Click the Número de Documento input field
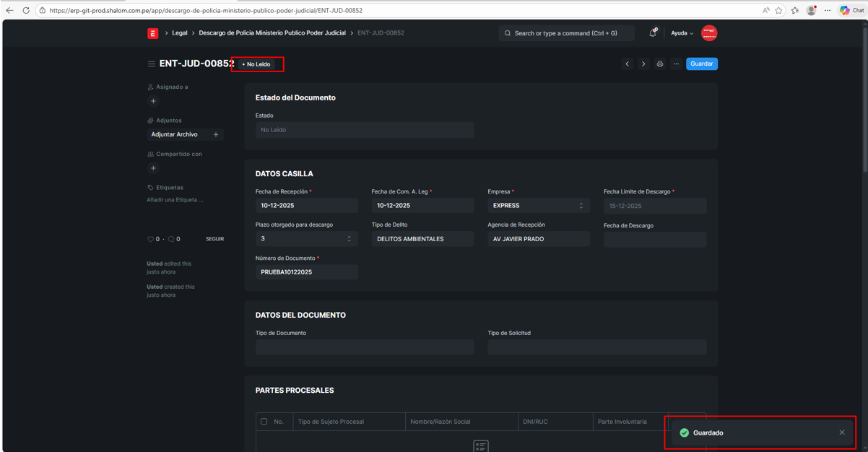Image resolution: width=868 pixels, height=452 pixels. (x=306, y=272)
